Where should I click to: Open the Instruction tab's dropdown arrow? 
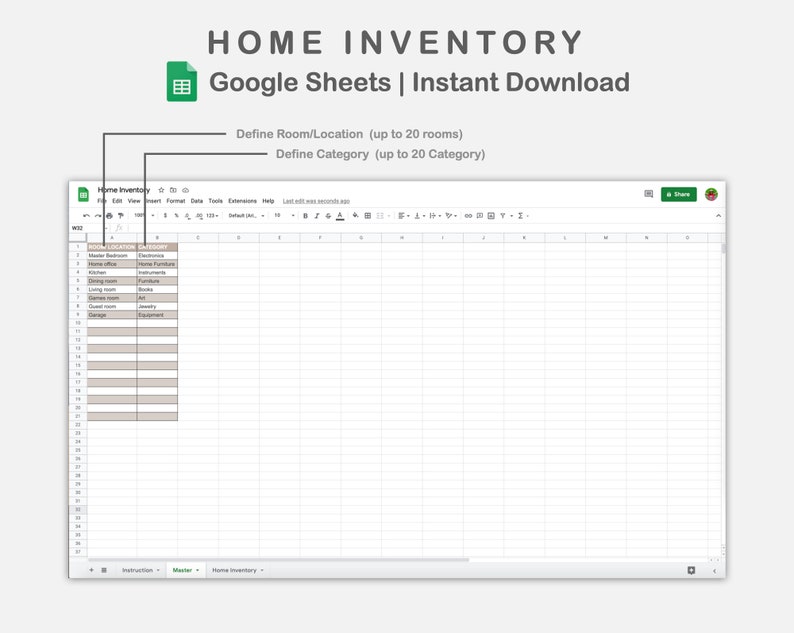point(158,570)
